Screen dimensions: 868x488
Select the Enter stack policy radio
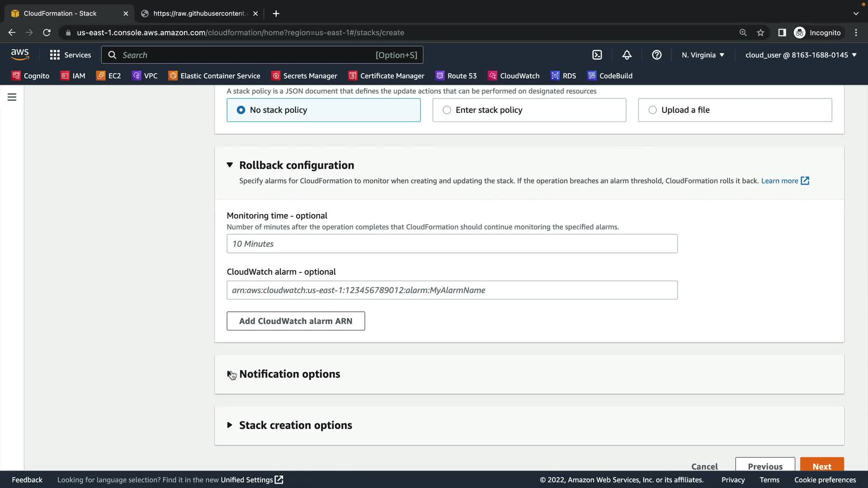pyautogui.click(x=447, y=110)
